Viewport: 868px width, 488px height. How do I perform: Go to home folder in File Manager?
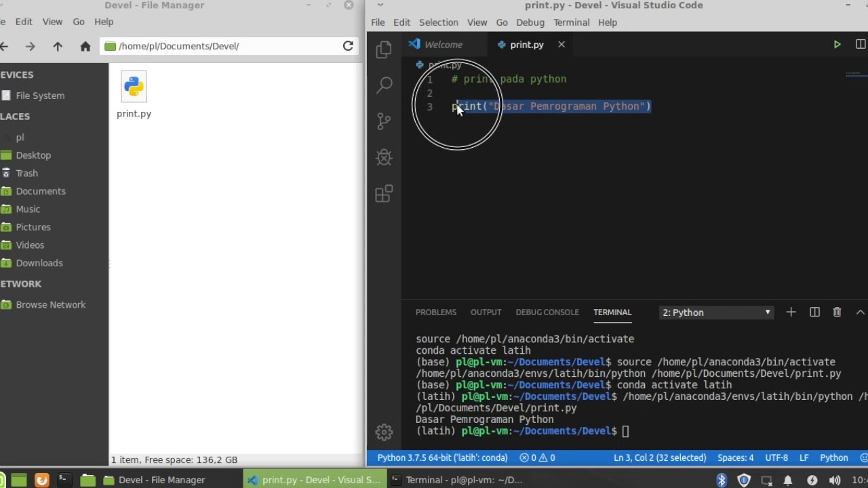point(85,46)
